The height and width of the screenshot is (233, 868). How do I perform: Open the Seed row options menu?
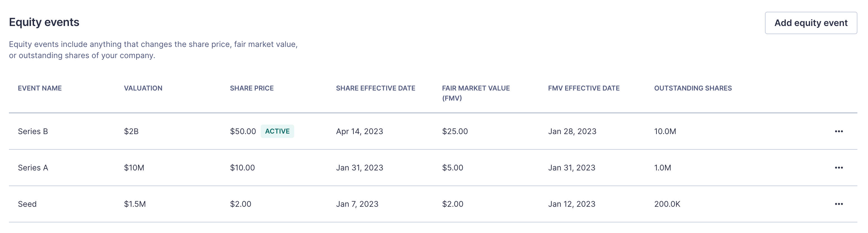pos(838,204)
